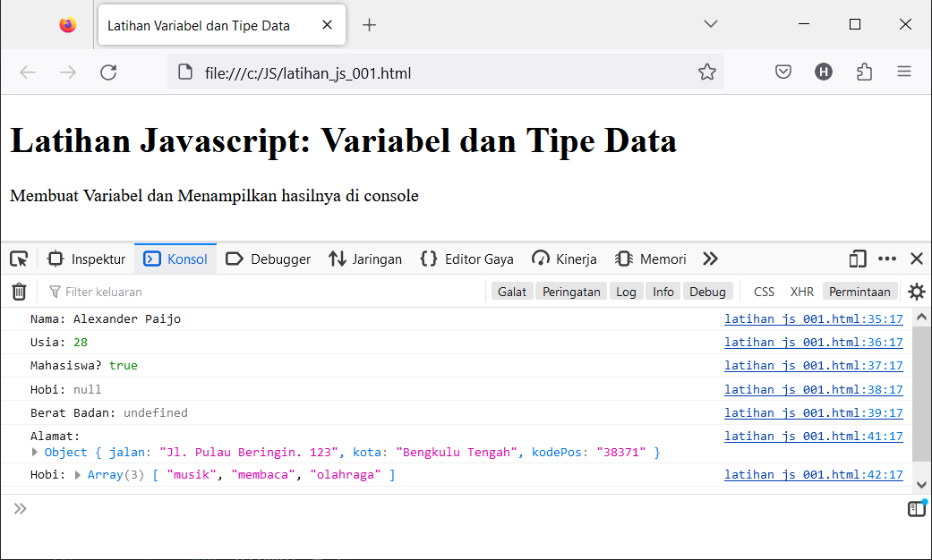Minimize the Firefox window
Image resolution: width=932 pixels, height=560 pixels.
pyautogui.click(x=804, y=24)
